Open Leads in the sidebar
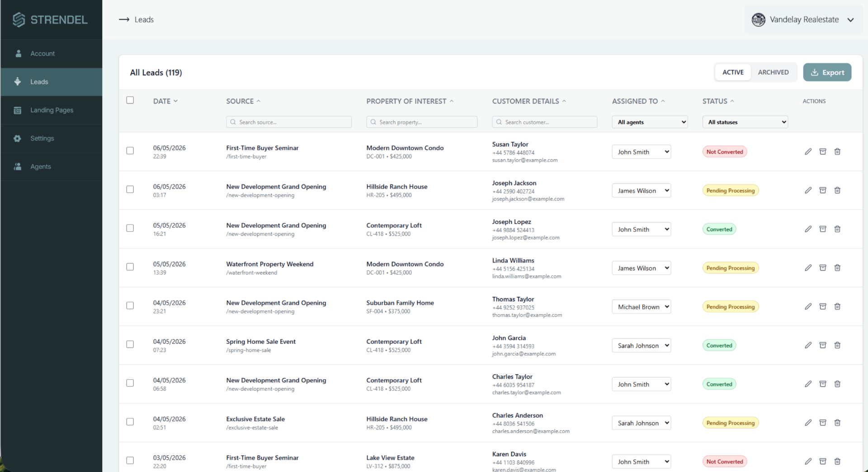 [x=51, y=82]
